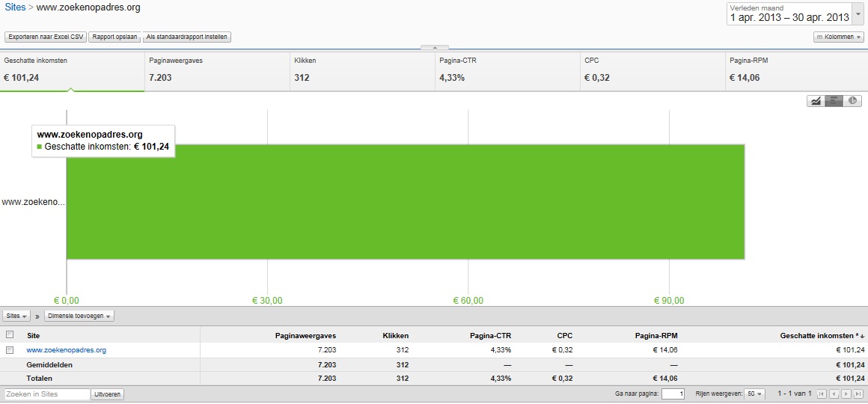868x404 pixels.
Task: Select the Pagina-CTR metric tab
Action: coord(507,71)
